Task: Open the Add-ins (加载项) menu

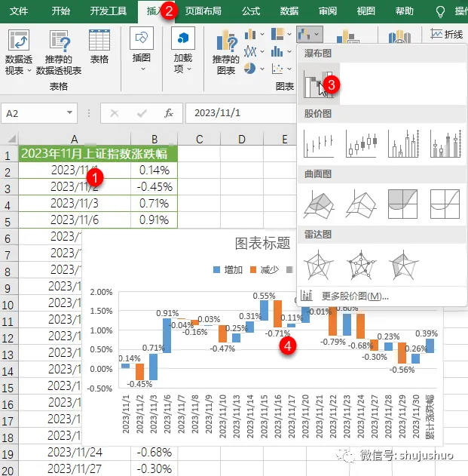Action: point(183,50)
